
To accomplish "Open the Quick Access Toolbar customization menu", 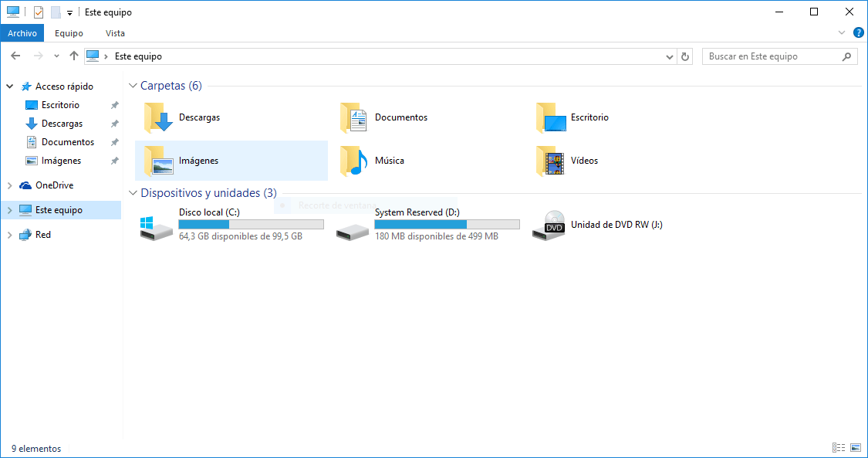I will tap(69, 12).
